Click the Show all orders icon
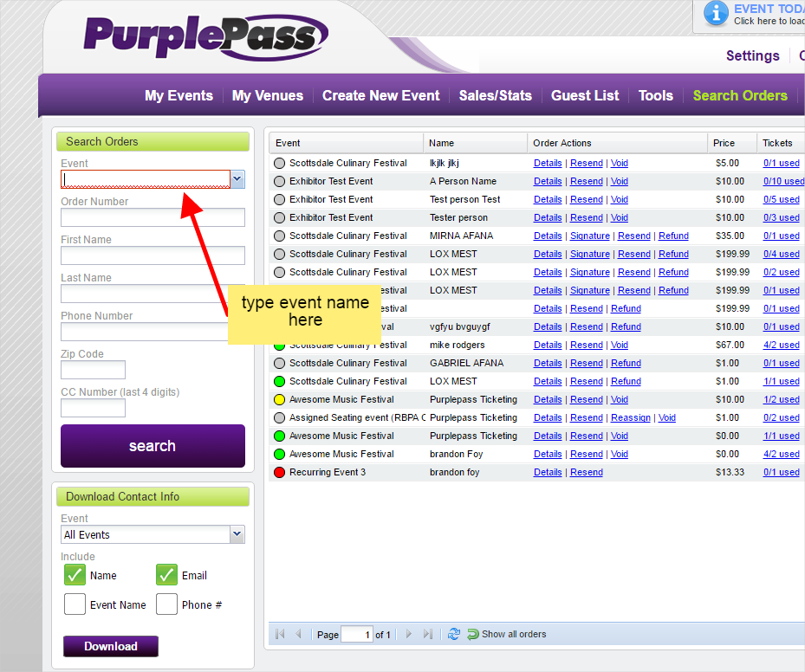The image size is (805, 672). (x=473, y=635)
